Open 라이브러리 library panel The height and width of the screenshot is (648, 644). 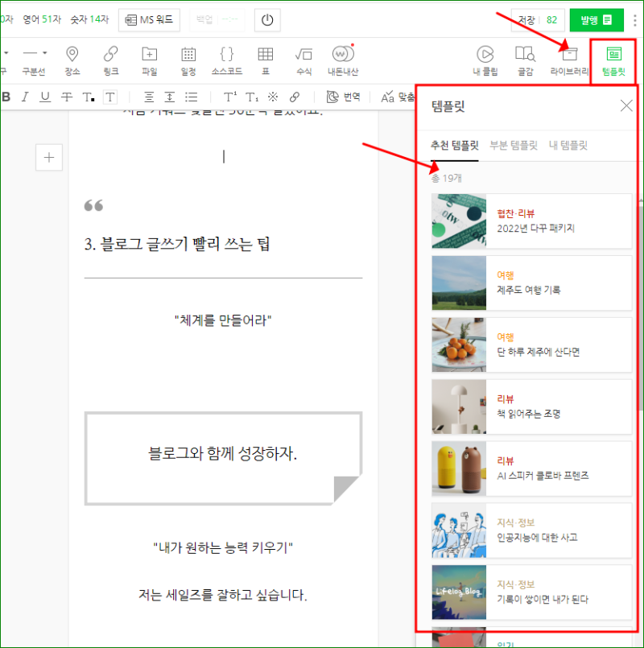coord(569,60)
